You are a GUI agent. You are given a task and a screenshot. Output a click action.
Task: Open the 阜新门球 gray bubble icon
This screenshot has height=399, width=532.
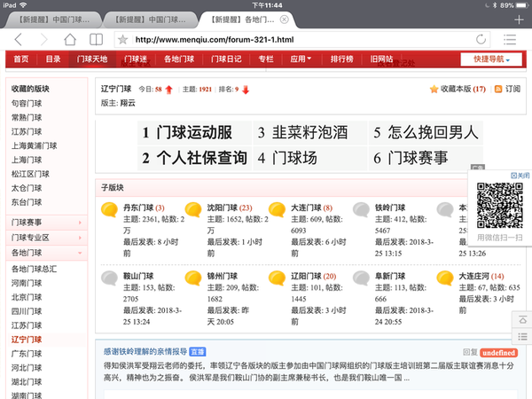(362, 278)
